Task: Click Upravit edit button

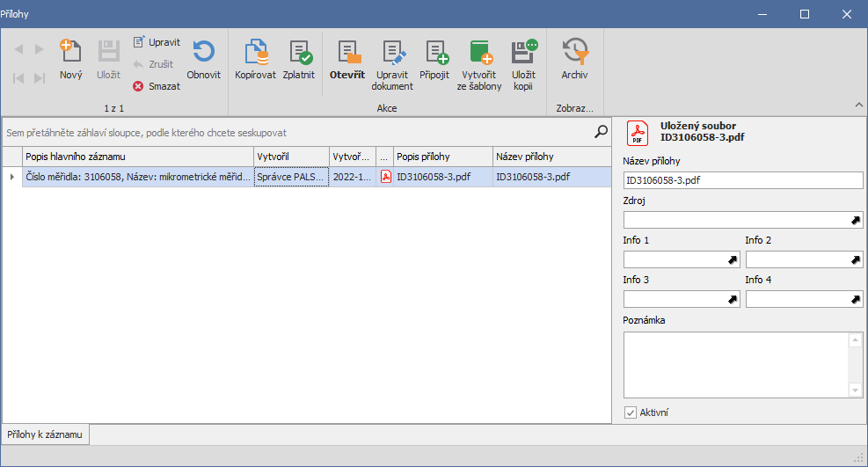Action: click(157, 42)
